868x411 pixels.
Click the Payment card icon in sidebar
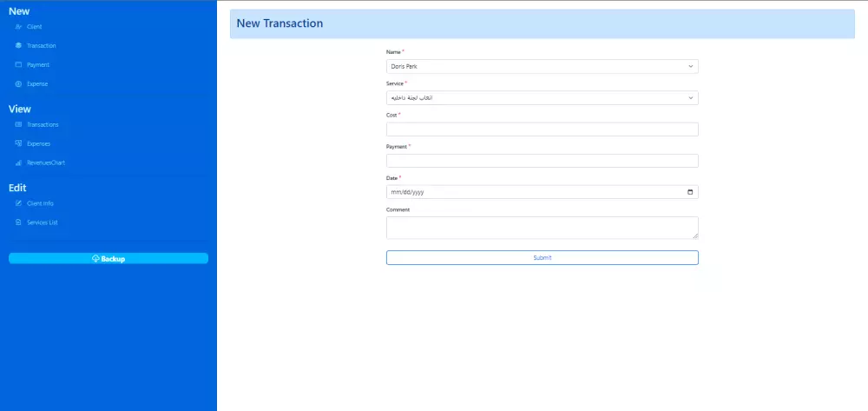(x=18, y=65)
